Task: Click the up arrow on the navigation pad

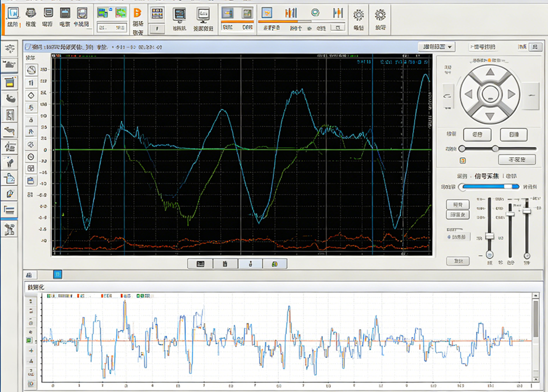Action: (490, 73)
